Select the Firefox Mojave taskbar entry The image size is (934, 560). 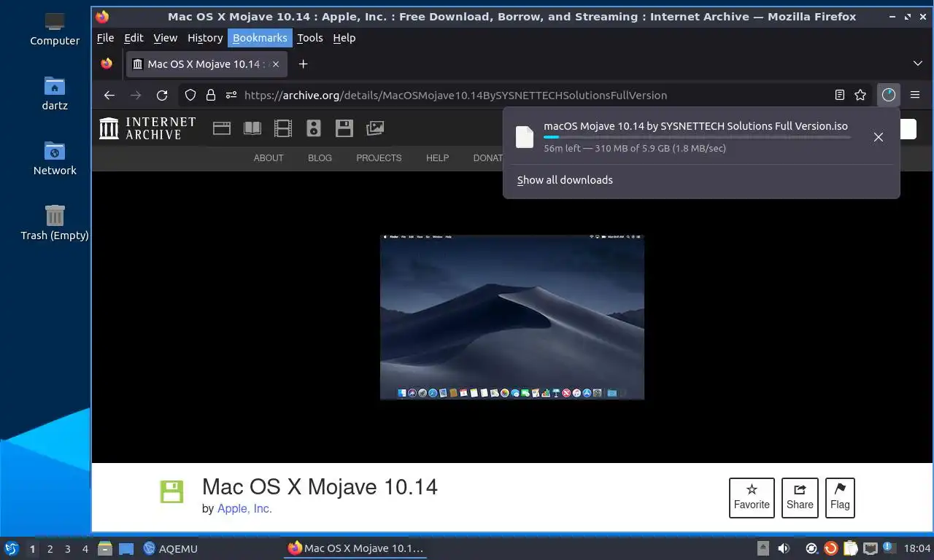coord(355,548)
